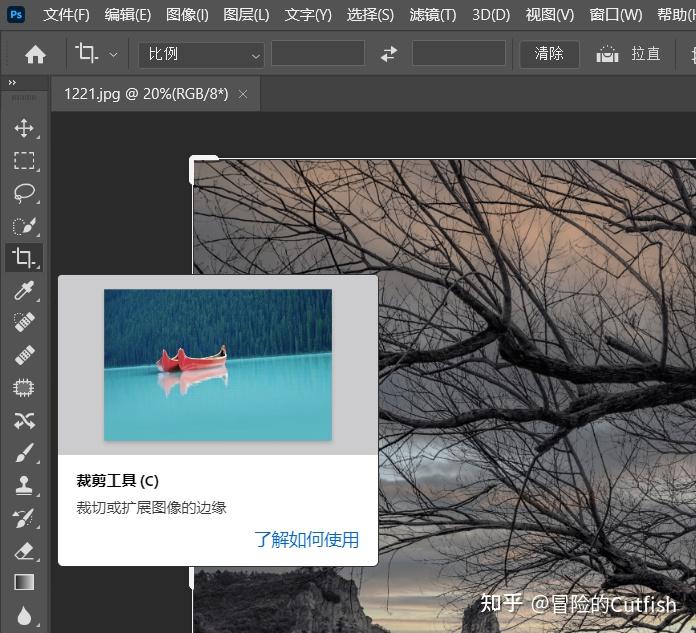Open the 比例 aspect ratio dropdown
This screenshot has width=696, height=633.
[x=202, y=55]
